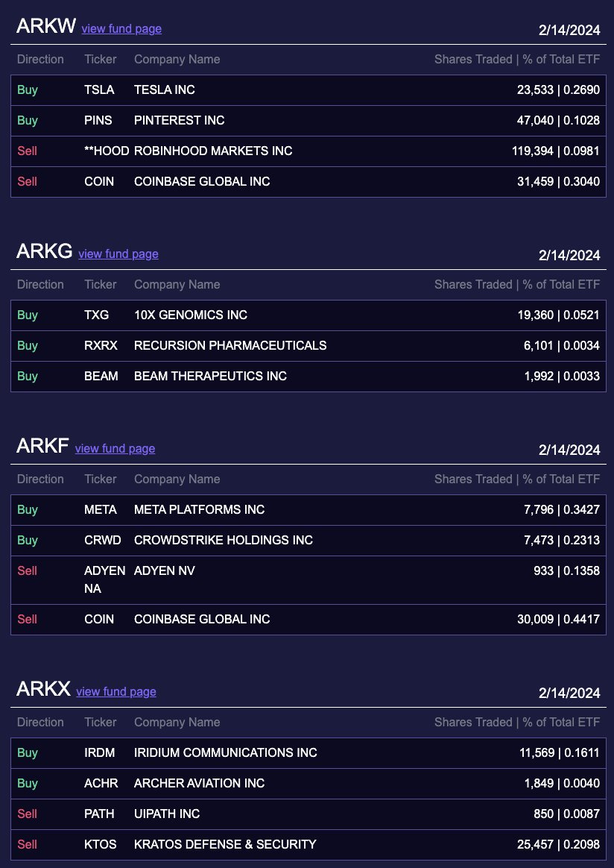The width and height of the screenshot is (614, 868).
Task: Click the ARKX fund heading
Action: (43, 689)
